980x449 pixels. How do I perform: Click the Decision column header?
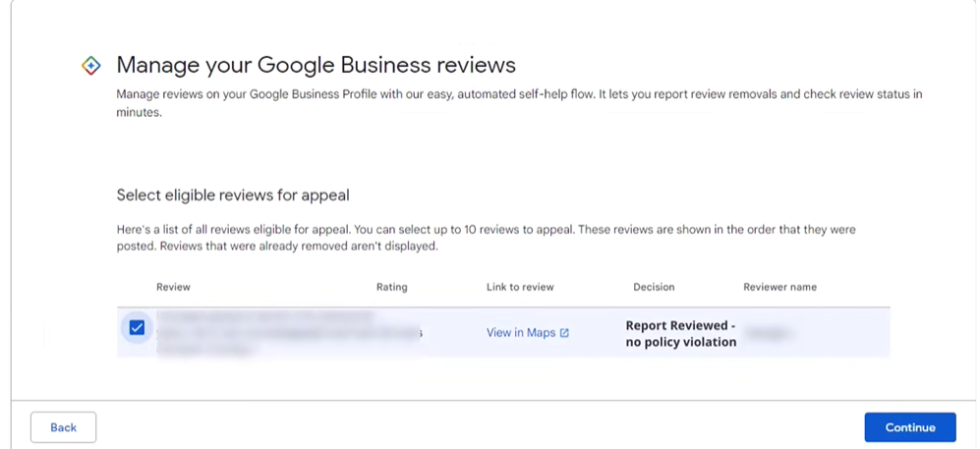click(x=654, y=287)
